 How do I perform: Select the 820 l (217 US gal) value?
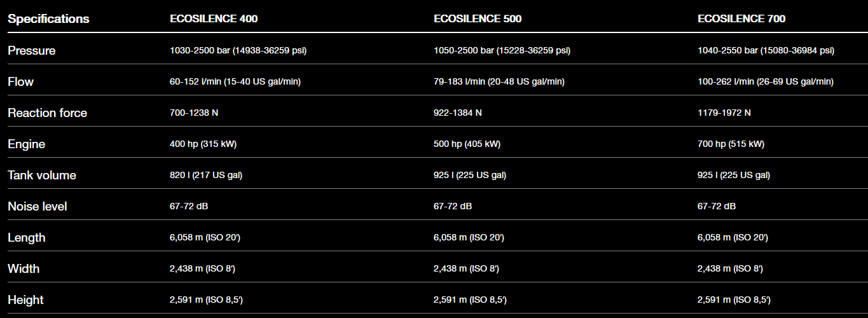click(x=206, y=176)
